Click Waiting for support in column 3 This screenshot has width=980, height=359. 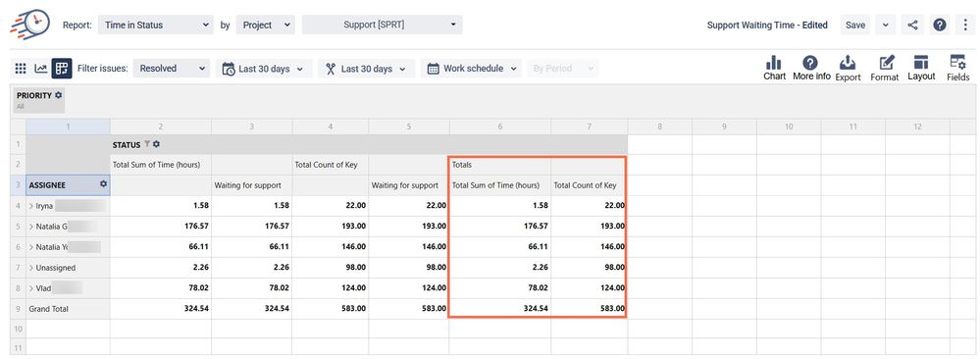click(252, 185)
